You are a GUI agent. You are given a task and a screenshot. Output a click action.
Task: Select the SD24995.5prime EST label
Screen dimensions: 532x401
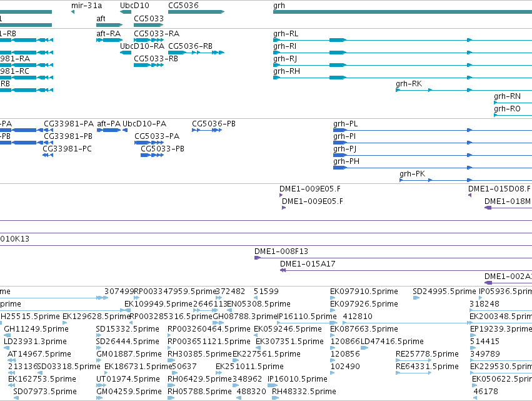444,292
